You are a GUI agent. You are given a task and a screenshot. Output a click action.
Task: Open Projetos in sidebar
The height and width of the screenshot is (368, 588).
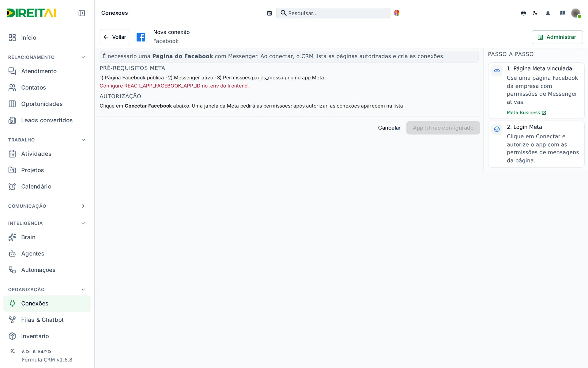coord(47,170)
